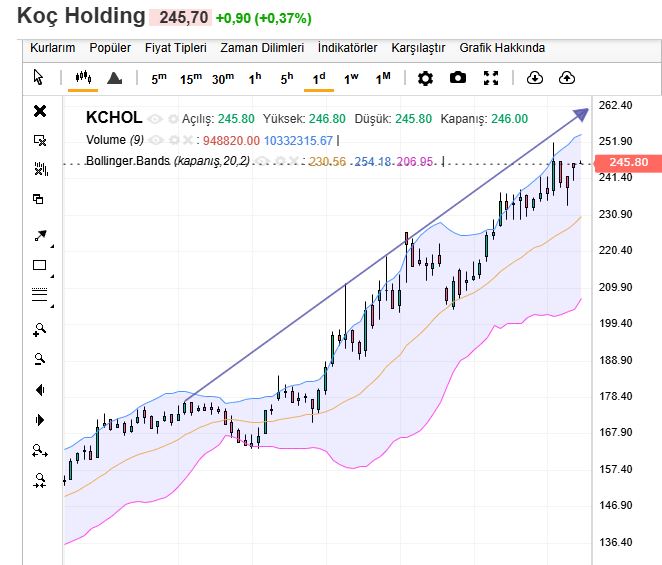Click the 262.40 price axis label
The height and width of the screenshot is (565, 662).
pos(615,105)
